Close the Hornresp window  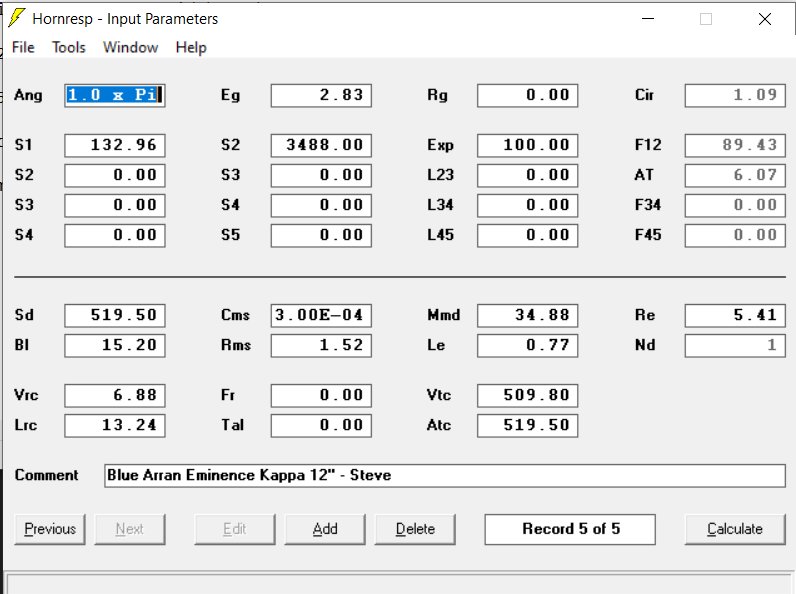click(x=765, y=19)
